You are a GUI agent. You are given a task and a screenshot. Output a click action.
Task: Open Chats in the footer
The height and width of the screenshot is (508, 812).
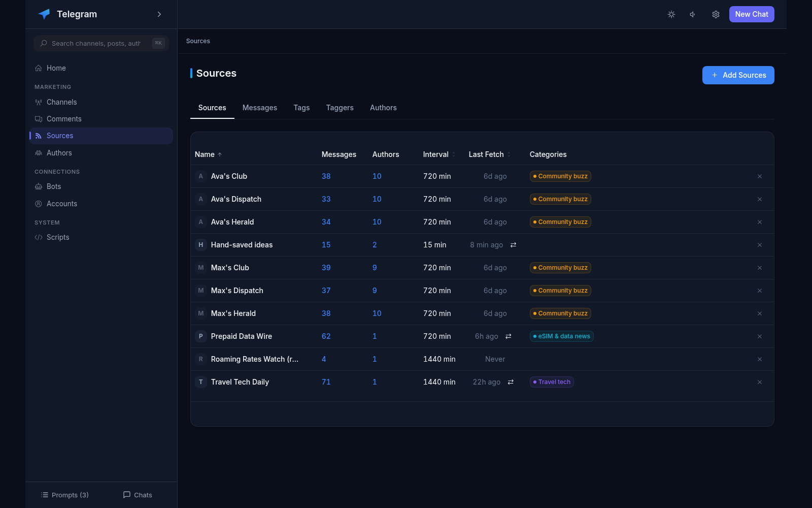click(x=138, y=495)
